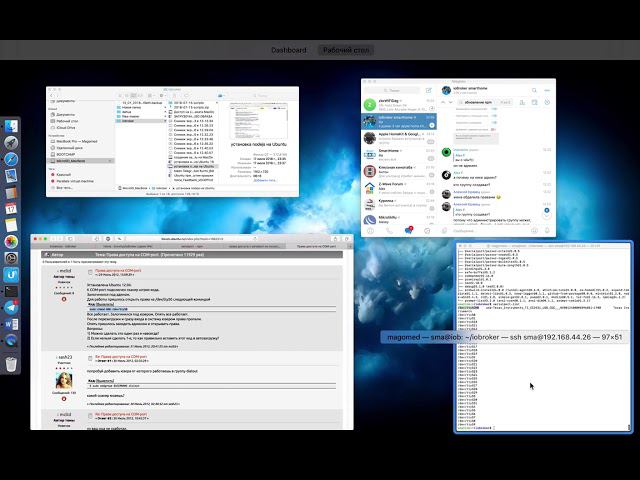Open Telegram Contacts tab icon
Screen dimensions: 640x480
click(x=370, y=231)
